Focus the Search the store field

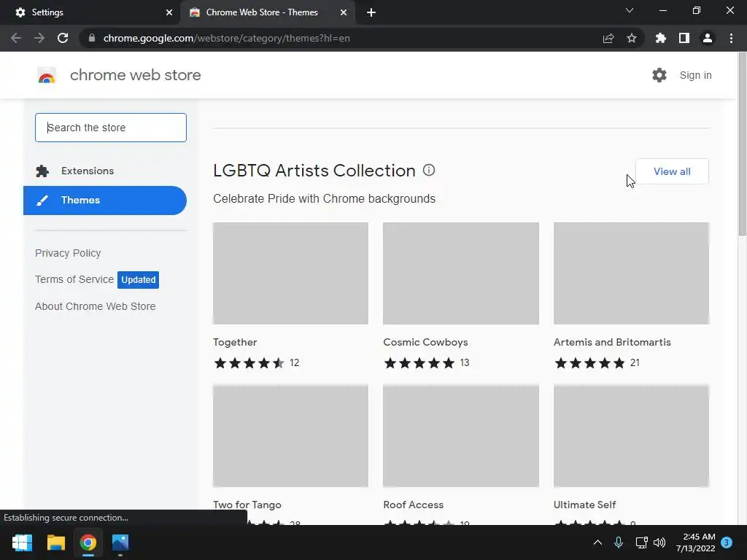(x=111, y=128)
